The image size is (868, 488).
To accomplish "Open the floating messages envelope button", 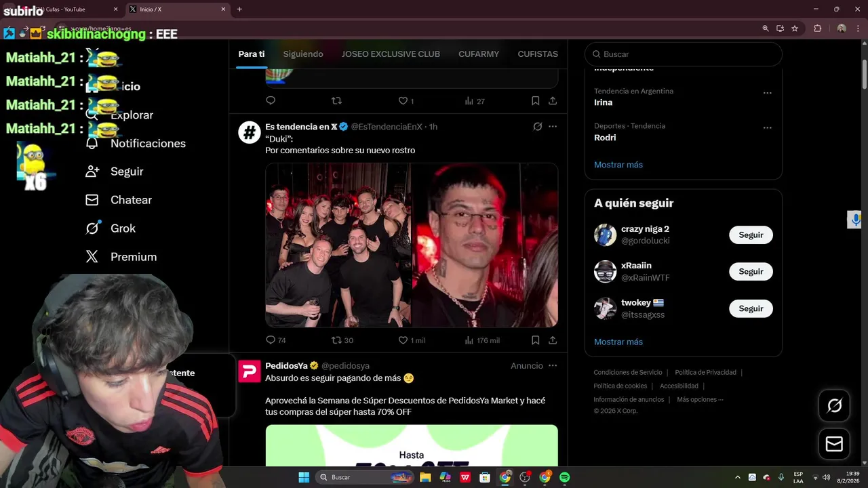I will pyautogui.click(x=834, y=444).
